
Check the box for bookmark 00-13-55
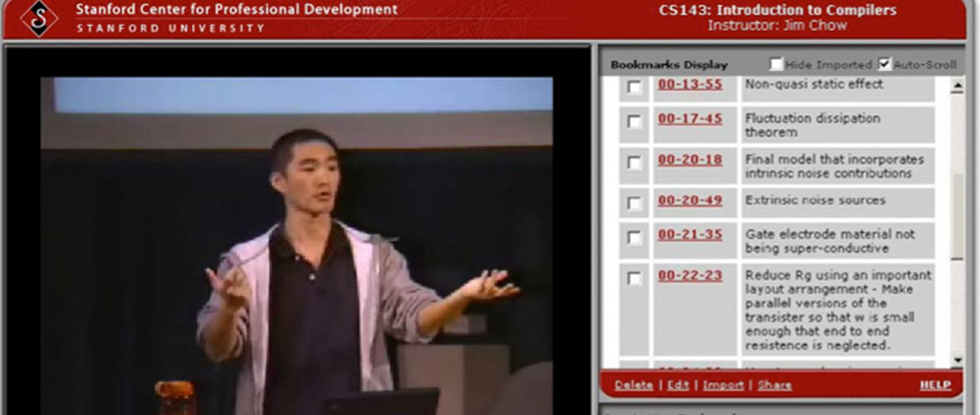point(635,87)
